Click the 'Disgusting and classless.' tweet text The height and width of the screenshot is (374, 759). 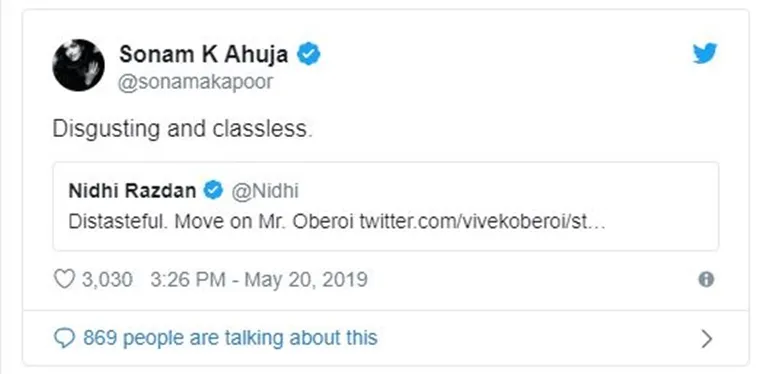pos(182,129)
